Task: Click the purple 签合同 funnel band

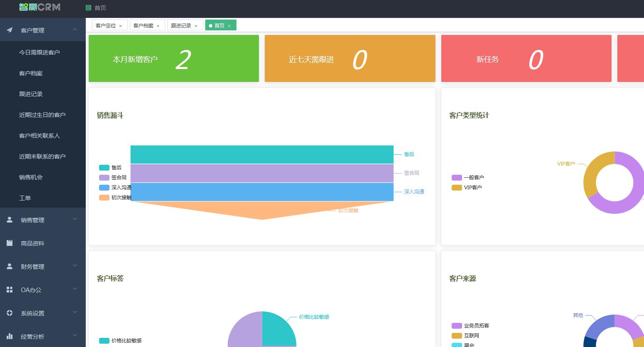Action: click(262, 173)
